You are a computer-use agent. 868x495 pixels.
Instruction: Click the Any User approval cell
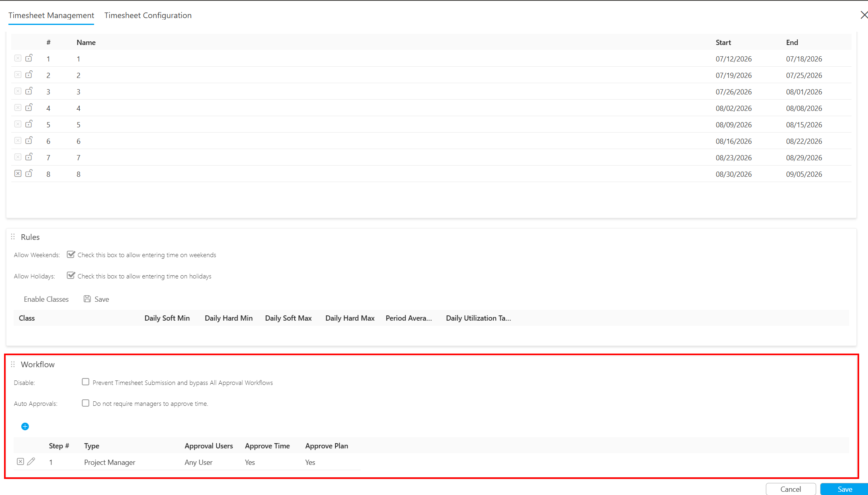click(199, 462)
